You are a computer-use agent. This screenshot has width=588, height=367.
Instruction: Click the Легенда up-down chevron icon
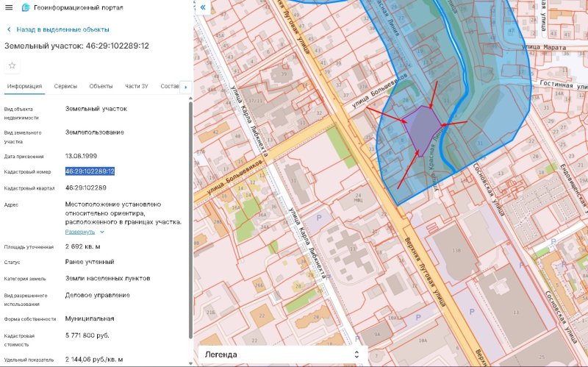point(356,354)
